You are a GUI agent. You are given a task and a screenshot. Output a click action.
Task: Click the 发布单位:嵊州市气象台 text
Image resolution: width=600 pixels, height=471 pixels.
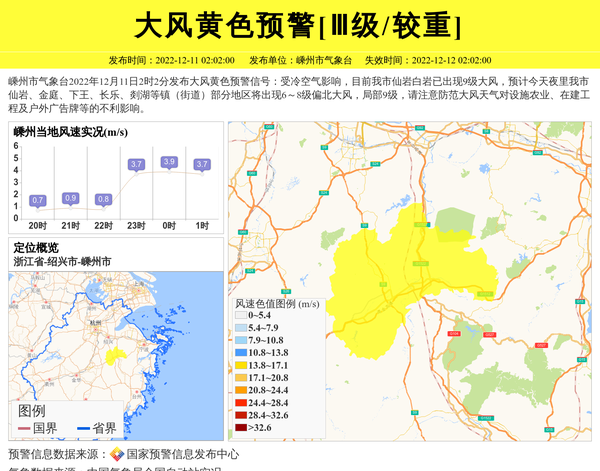(300, 60)
